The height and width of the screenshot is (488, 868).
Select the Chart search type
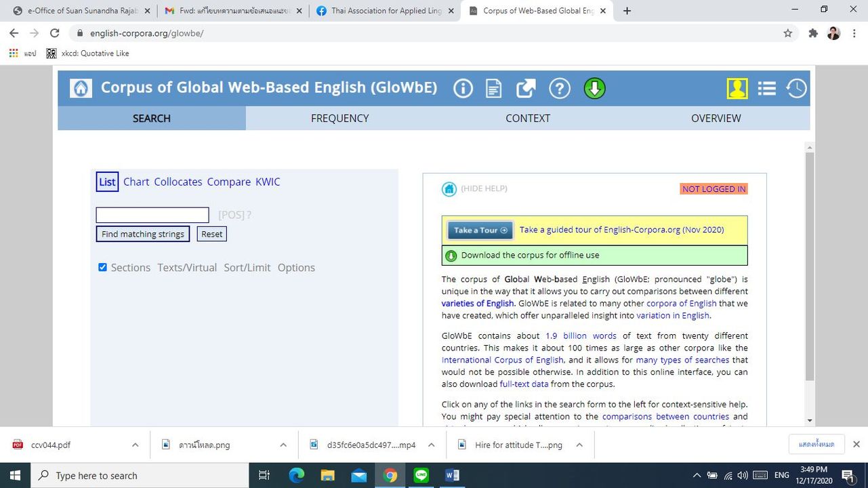point(136,182)
